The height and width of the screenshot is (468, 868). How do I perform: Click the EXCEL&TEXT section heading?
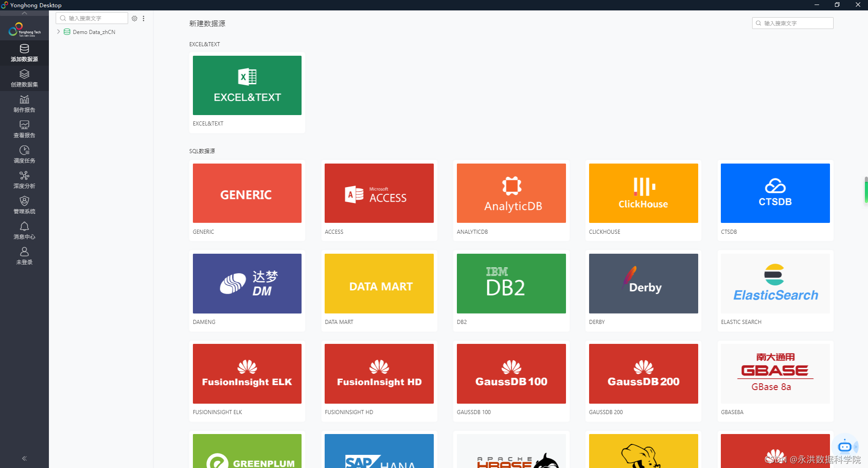[205, 44]
